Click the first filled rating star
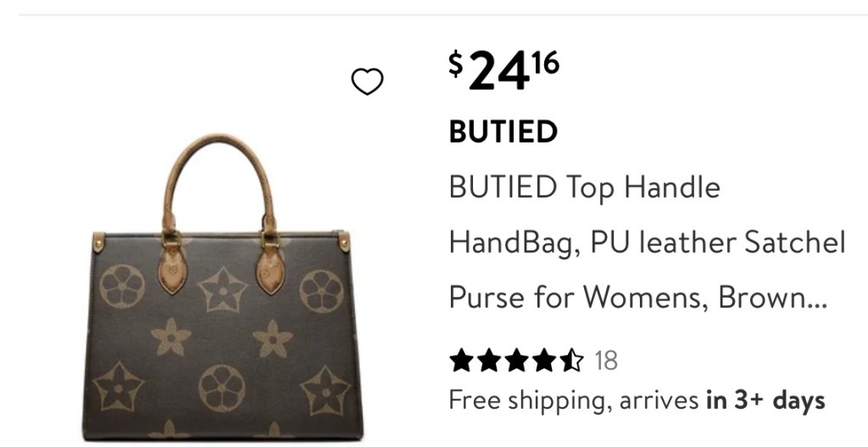868x447 pixels. [x=462, y=360]
